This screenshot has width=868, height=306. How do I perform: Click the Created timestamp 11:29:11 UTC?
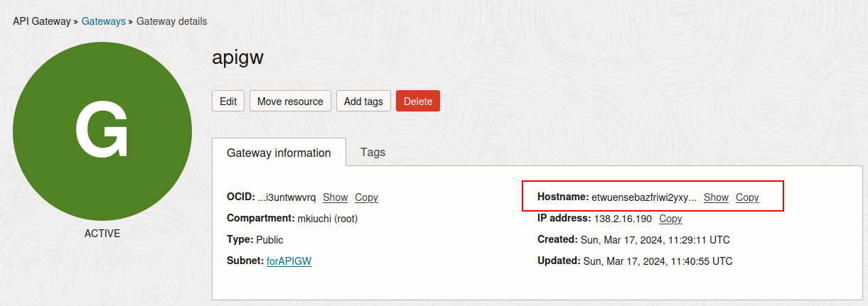tap(655, 240)
